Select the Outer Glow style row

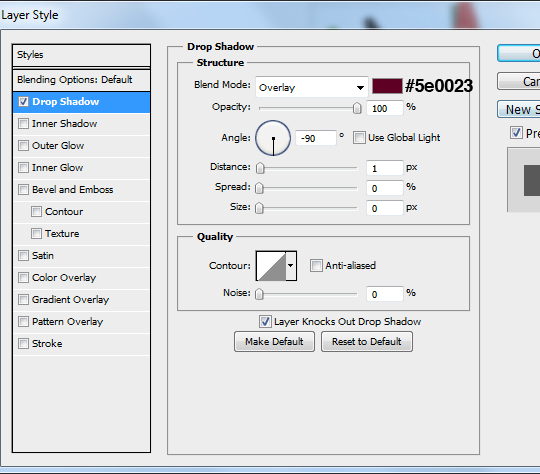pyautogui.click(x=81, y=146)
